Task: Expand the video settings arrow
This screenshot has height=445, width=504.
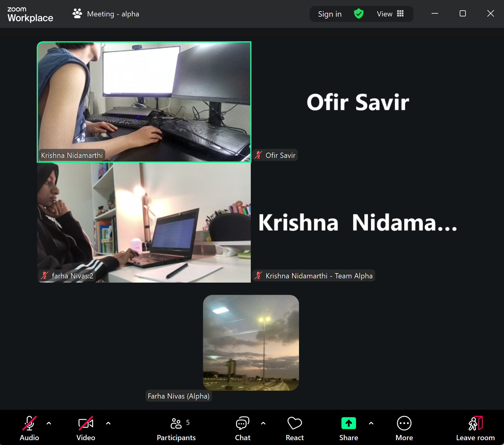Action: coord(108,423)
